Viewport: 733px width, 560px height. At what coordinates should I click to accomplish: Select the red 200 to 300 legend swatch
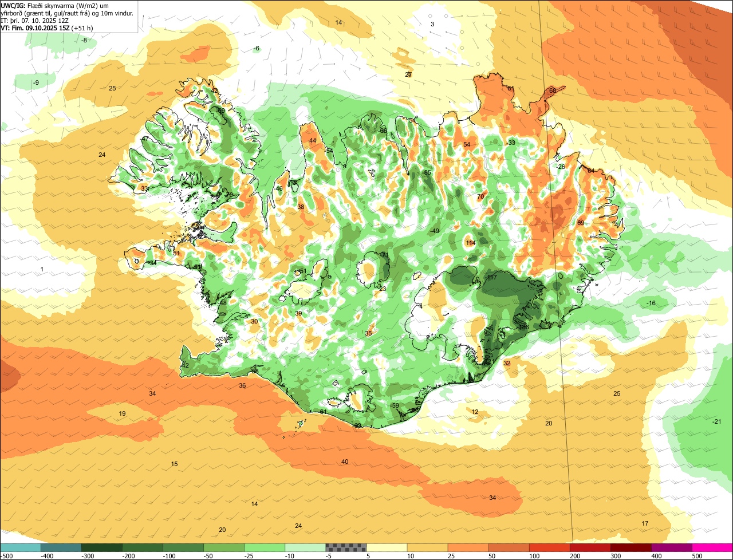point(589,547)
